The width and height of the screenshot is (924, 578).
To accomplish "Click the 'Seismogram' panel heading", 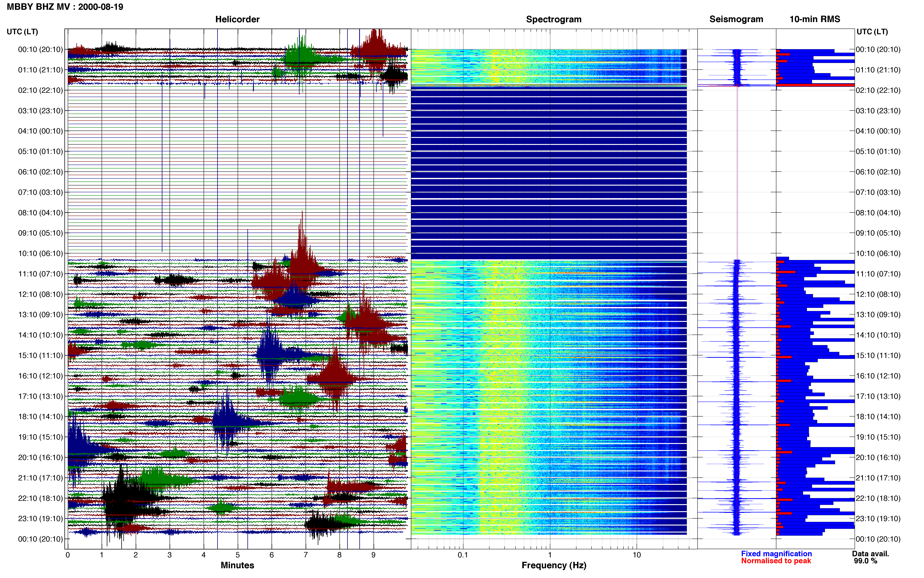I will tap(736, 19).
